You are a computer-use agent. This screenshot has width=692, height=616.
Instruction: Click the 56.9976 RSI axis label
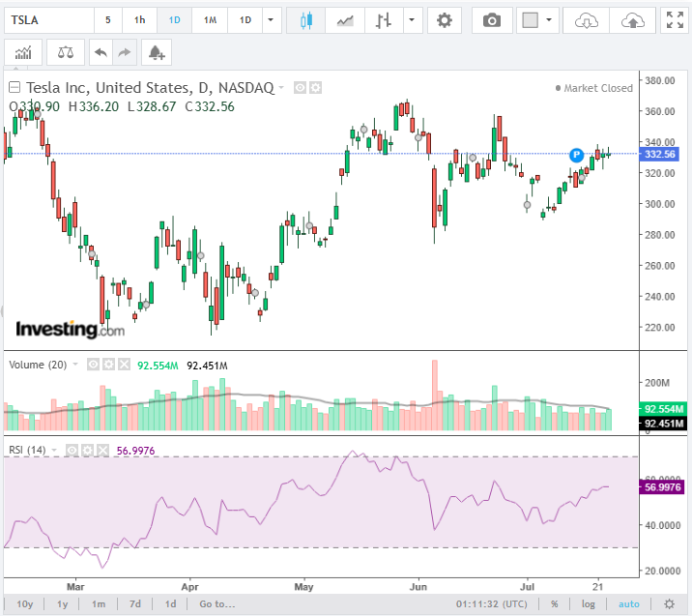click(662, 487)
